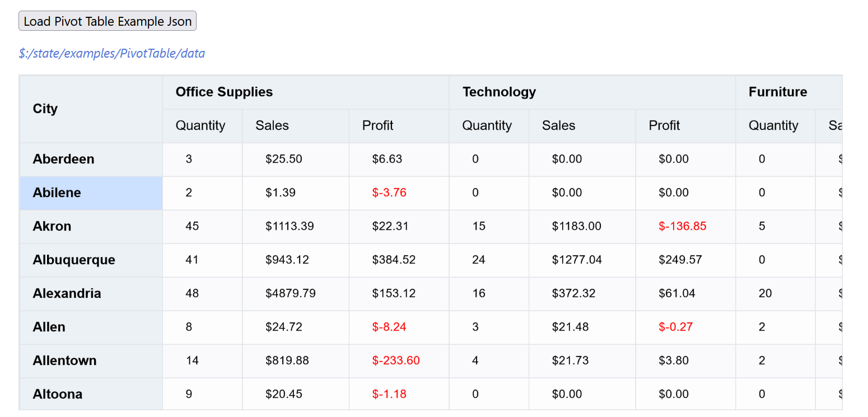
Task: Click Sales header under Technology
Action: point(558,125)
